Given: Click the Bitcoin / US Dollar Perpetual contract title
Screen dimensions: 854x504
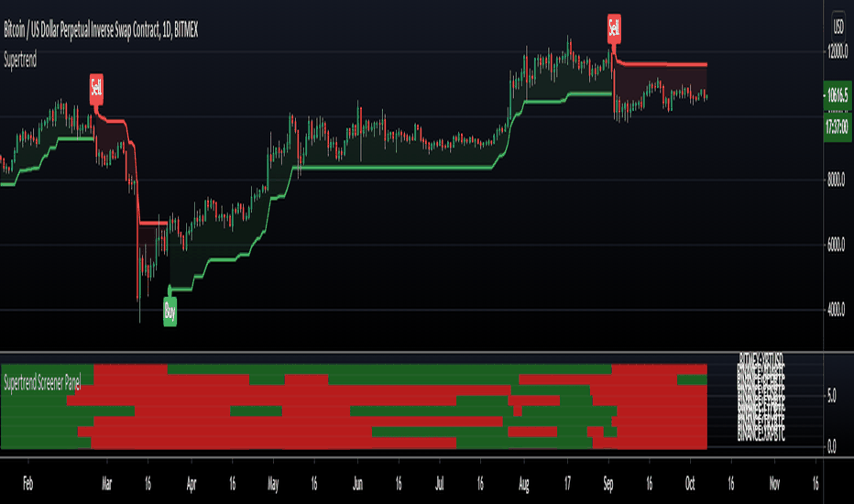Looking at the screenshot, I should pyautogui.click(x=101, y=30).
